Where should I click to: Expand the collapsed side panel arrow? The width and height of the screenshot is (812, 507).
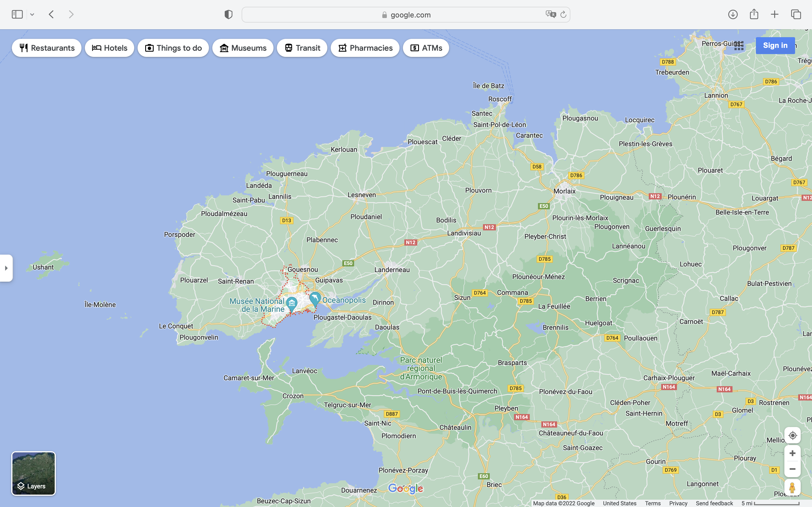coord(6,268)
